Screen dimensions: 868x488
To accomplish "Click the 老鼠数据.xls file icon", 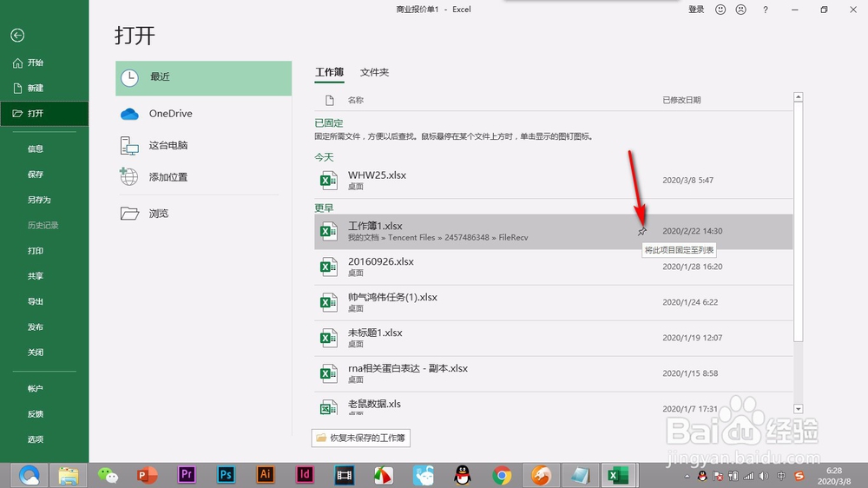I will coord(328,408).
